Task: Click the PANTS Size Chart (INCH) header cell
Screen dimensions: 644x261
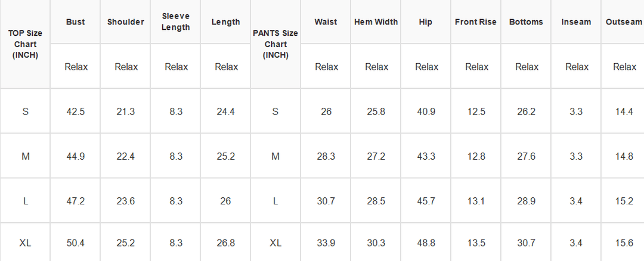Action: tap(275, 44)
